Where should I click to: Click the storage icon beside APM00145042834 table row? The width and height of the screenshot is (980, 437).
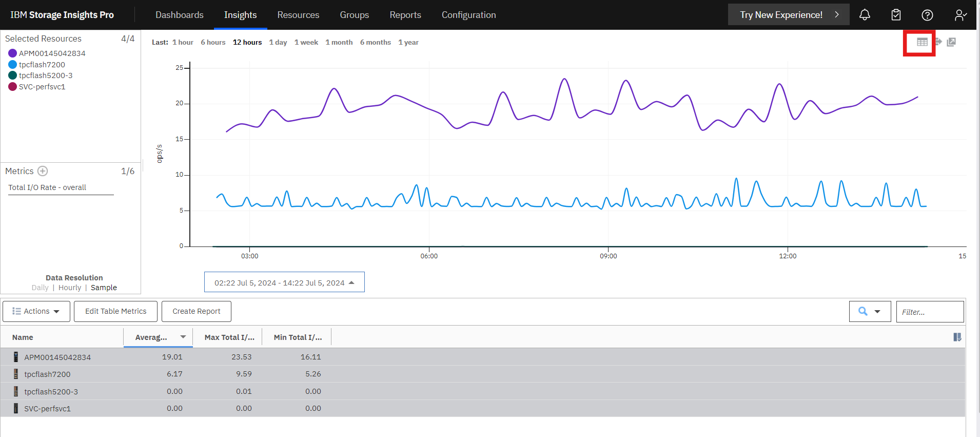coord(16,357)
